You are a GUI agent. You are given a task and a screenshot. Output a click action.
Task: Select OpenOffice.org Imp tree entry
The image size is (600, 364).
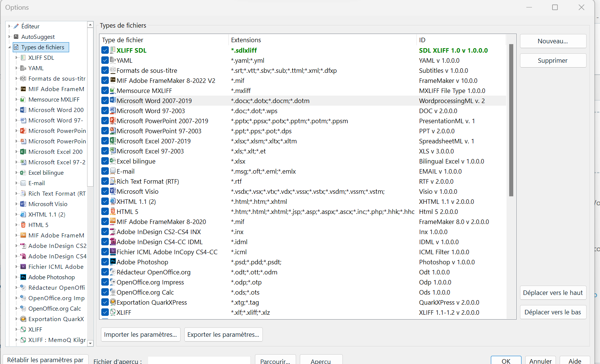56,298
